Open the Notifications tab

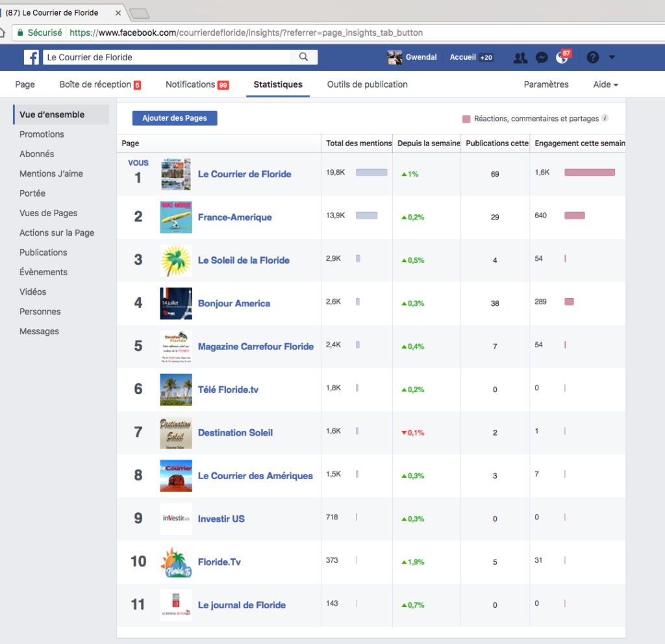pos(197,84)
